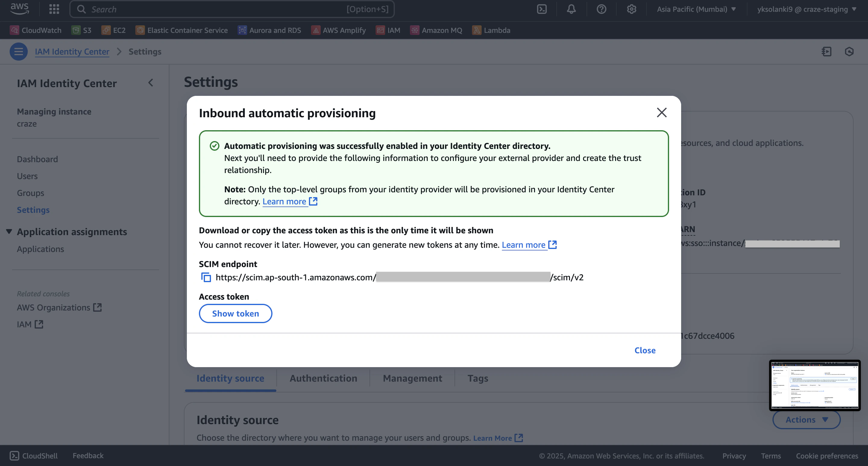Image resolution: width=868 pixels, height=466 pixels.
Task: Toggle the hamburger navigation menu button
Action: [x=18, y=52]
